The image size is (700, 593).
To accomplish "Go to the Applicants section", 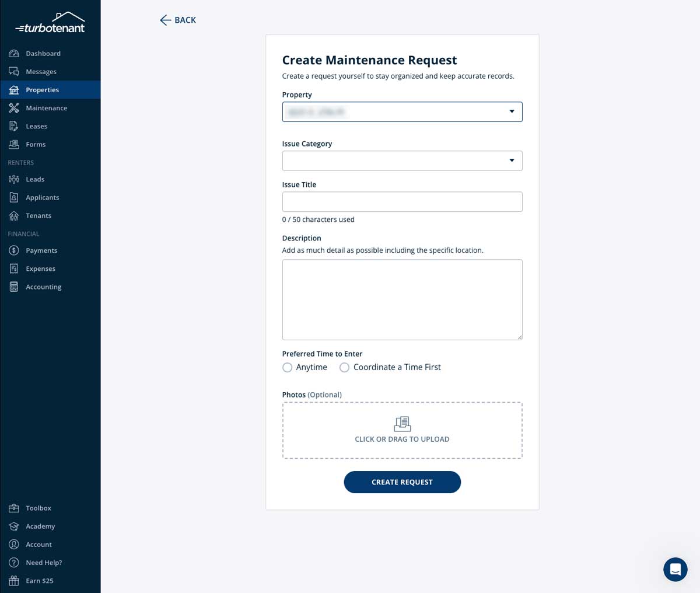I will coord(42,197).
